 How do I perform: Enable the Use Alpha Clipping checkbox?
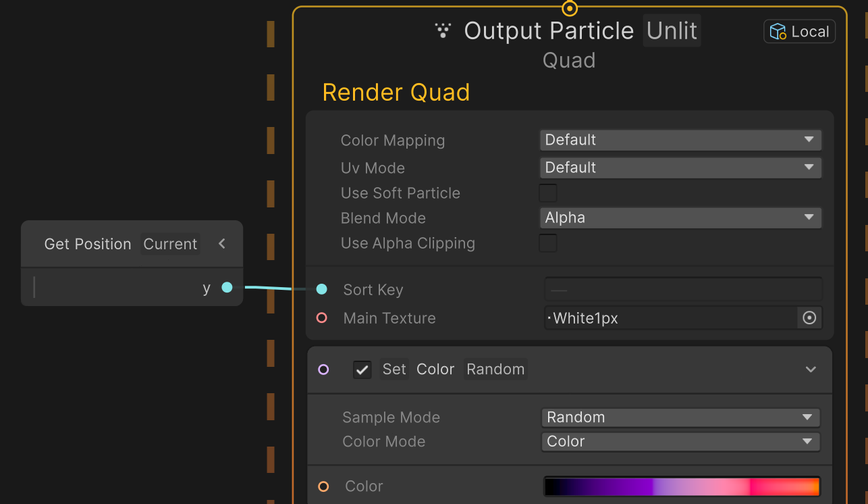[x=548, y=243]
